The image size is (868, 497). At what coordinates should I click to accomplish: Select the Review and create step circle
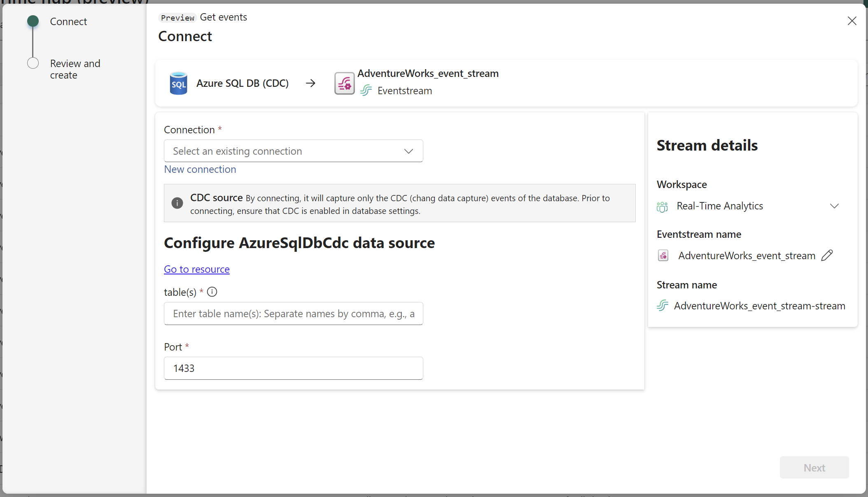pos(33,63)
